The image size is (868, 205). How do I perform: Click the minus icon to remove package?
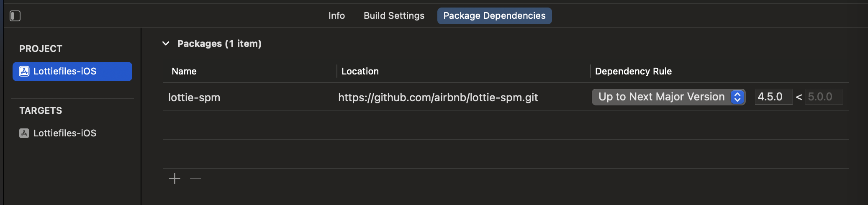[195, 179]
